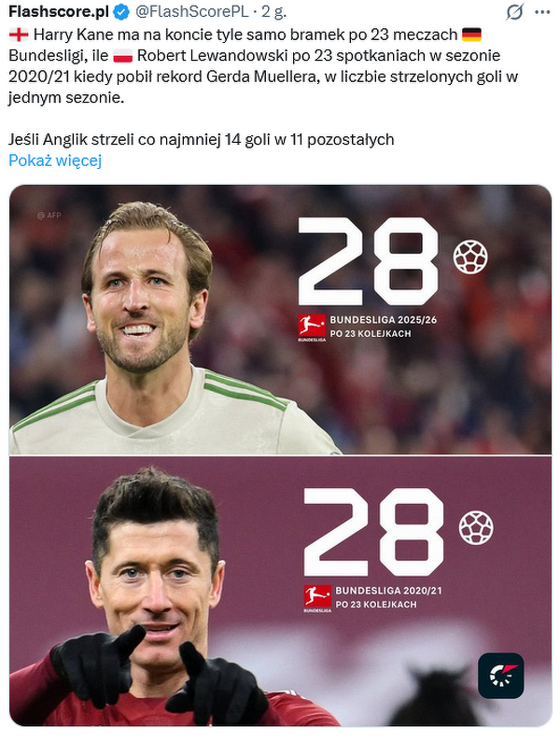Click the BUNDESLIGA 2020/21 caption text
Image resolution: width=560 pixels, height=740 pixels.
(x=388, y=591)
